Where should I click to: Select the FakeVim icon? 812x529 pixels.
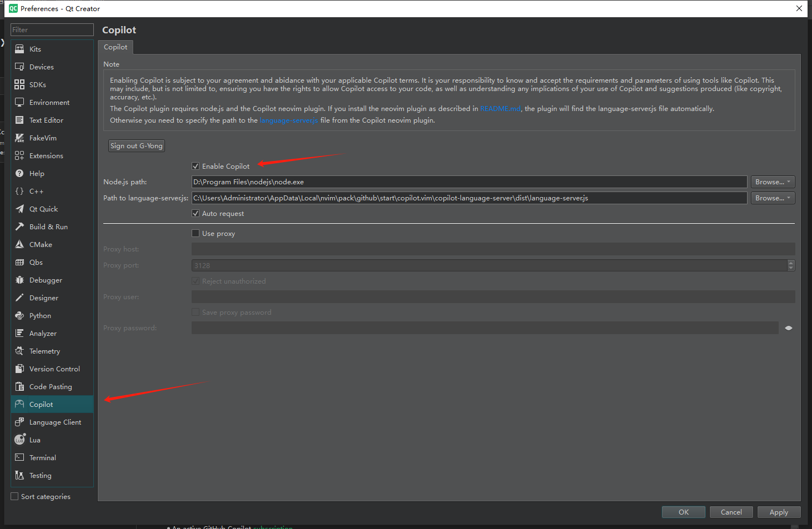19,138
